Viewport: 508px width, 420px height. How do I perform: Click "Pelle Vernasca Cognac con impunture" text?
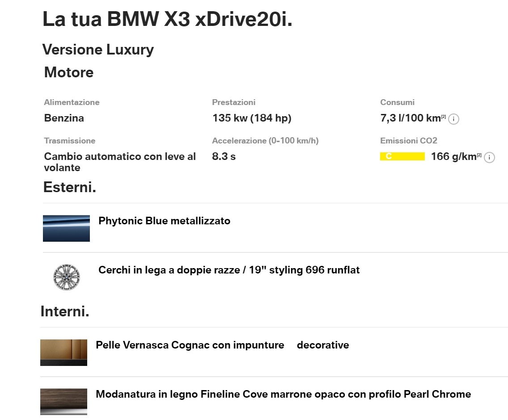point(190,345)
